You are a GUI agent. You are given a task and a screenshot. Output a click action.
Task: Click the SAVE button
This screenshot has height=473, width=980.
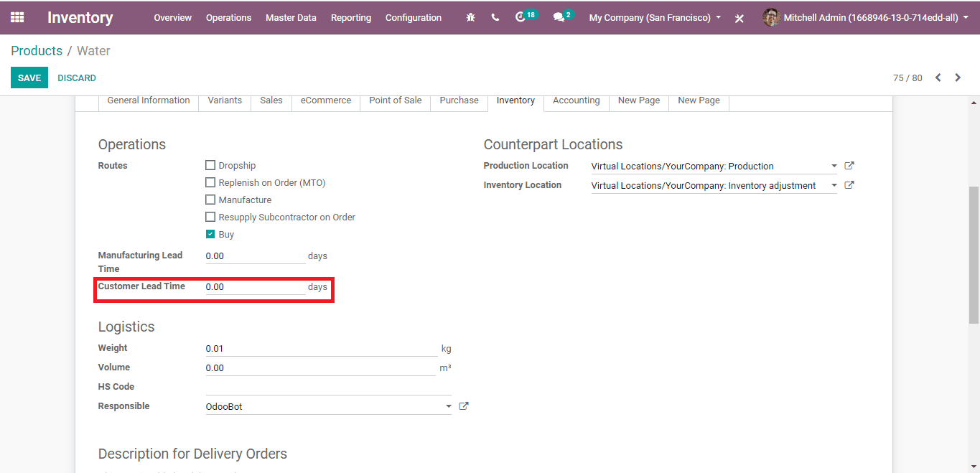tap(29, 78)
